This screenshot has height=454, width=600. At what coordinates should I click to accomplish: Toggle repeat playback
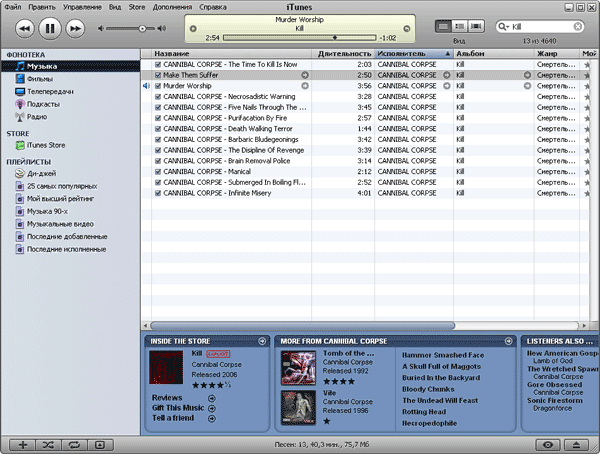(74, 444)
